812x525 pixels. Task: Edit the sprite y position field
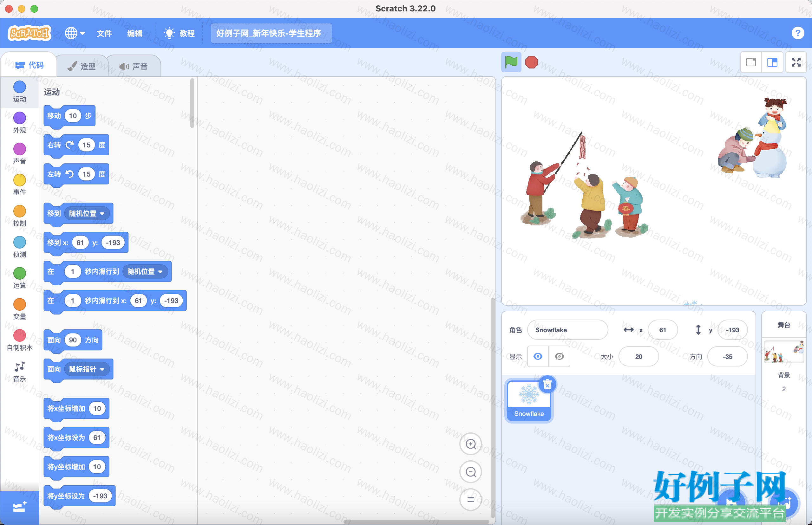[x=732, y=330]
